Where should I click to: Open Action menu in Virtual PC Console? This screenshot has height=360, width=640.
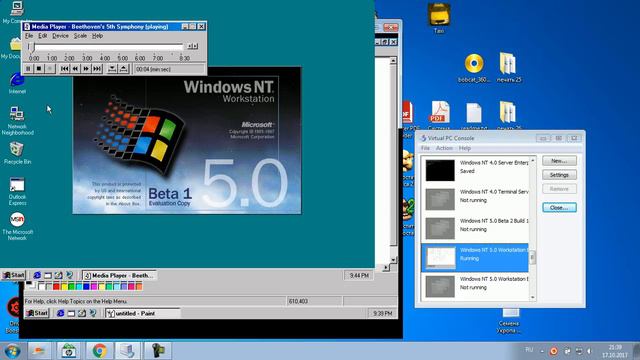point(444,148)
